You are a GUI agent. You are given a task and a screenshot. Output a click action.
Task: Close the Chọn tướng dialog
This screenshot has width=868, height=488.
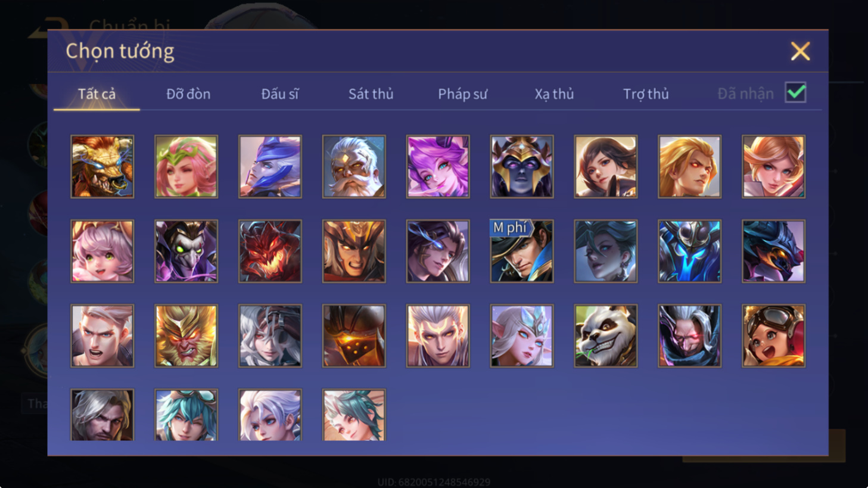pos(800,51)
